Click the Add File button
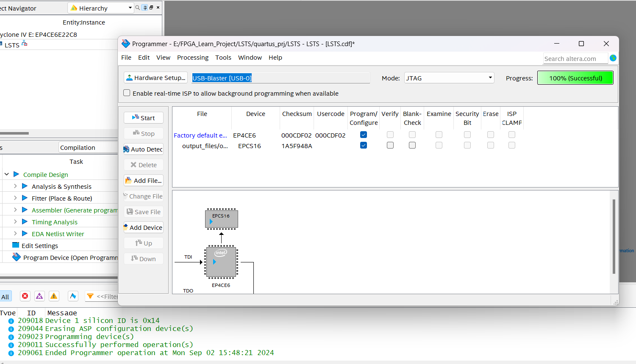 click(144, 180)
